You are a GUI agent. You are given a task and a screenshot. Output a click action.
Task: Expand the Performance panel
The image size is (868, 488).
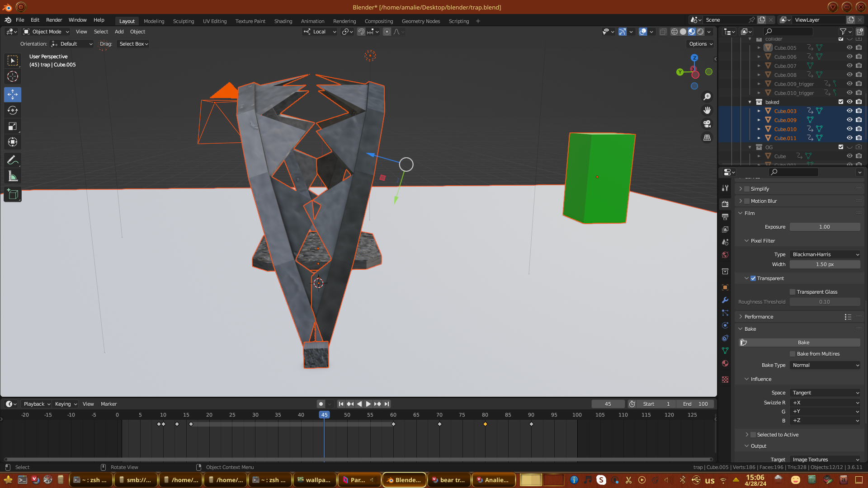759,317
